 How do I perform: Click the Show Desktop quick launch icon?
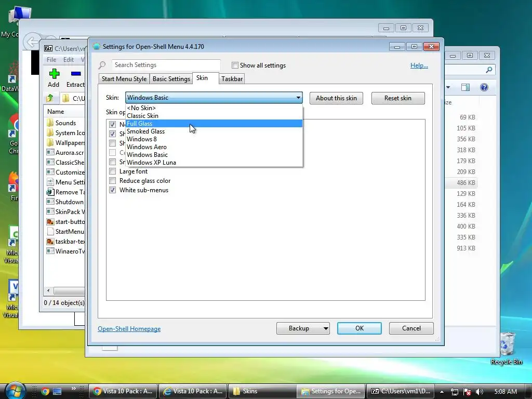[57, 391]
